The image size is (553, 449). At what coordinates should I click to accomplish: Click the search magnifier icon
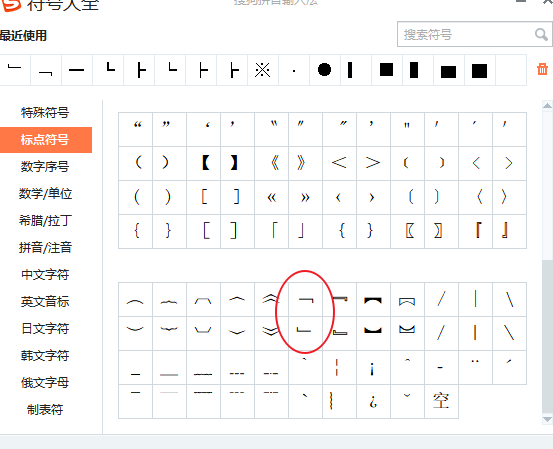coord(541,34)
